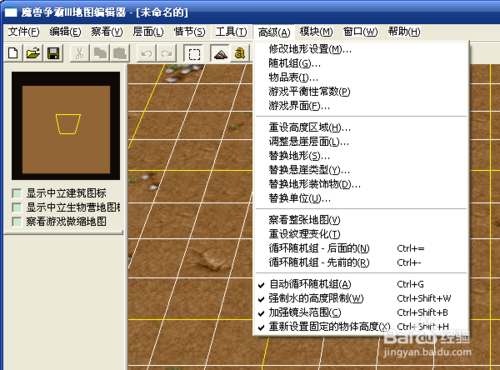Open the 文件(F) menu
The height and width of the screenshot is (370, 500).
(24, 32)
